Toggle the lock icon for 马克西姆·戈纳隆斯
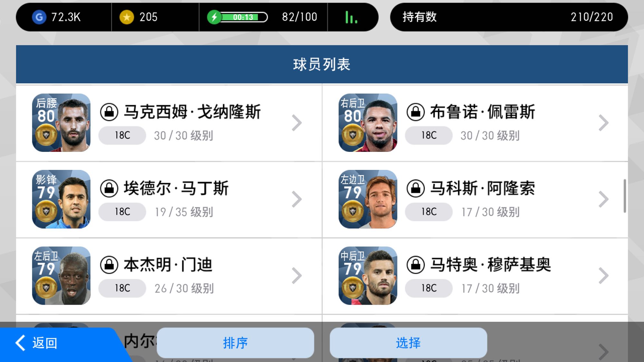644x362 pixels. [x=109, y=112]
